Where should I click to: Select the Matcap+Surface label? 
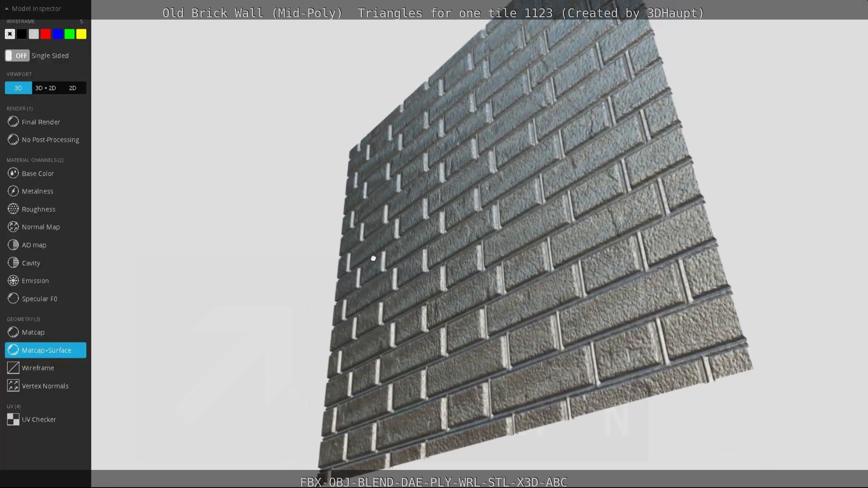(x=46, y=350)
